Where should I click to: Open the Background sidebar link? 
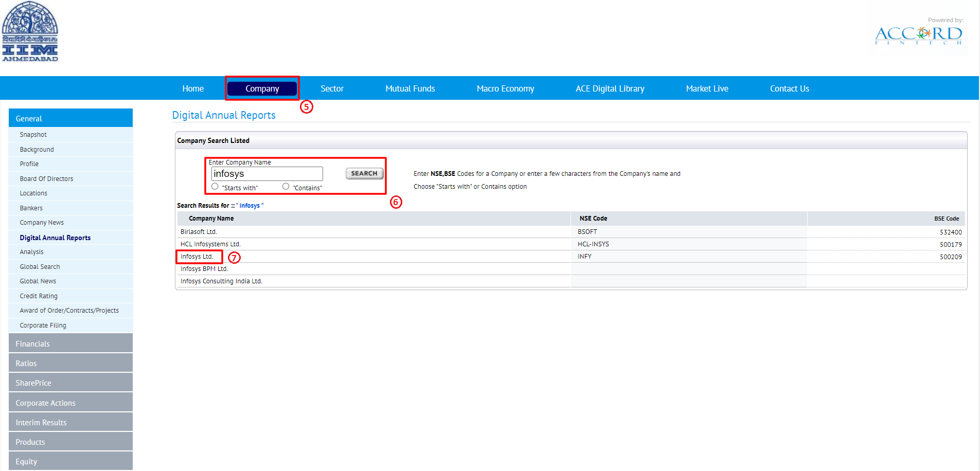pos(37,150)
